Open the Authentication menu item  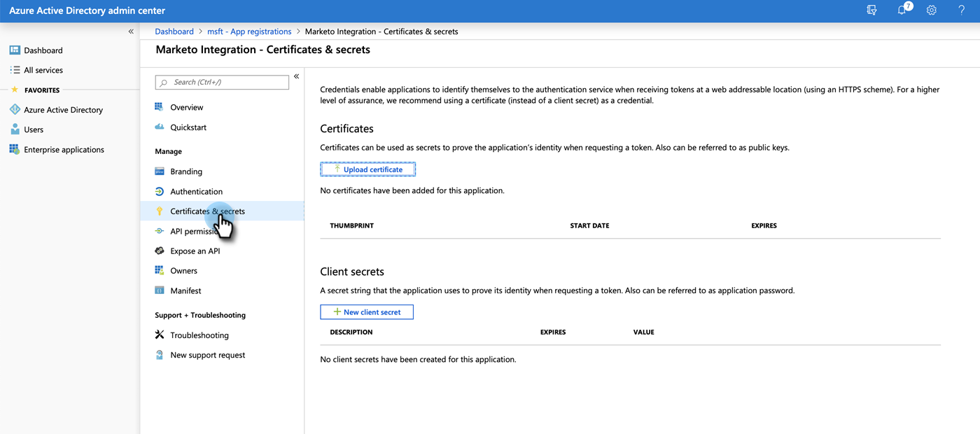196,191
